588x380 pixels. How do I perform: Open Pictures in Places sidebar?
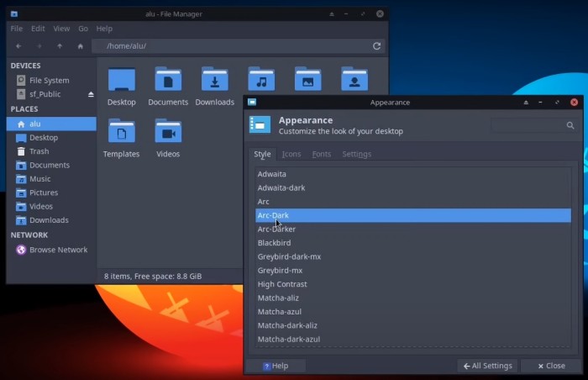coord(51,193)
